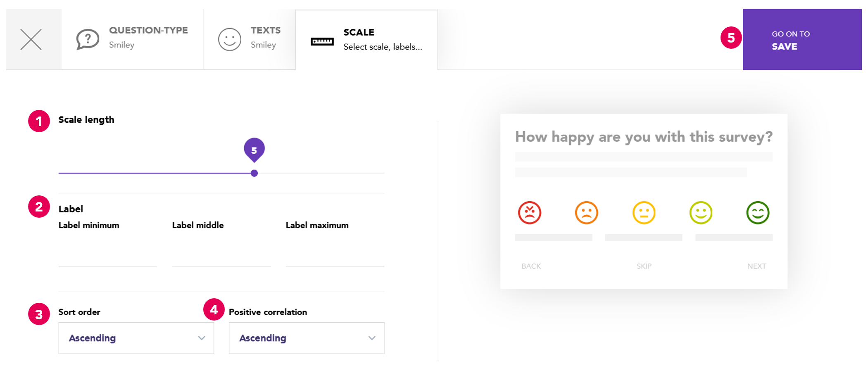Select the orange sad smiley in preview

pyautogui.click(x=587, y=213)
